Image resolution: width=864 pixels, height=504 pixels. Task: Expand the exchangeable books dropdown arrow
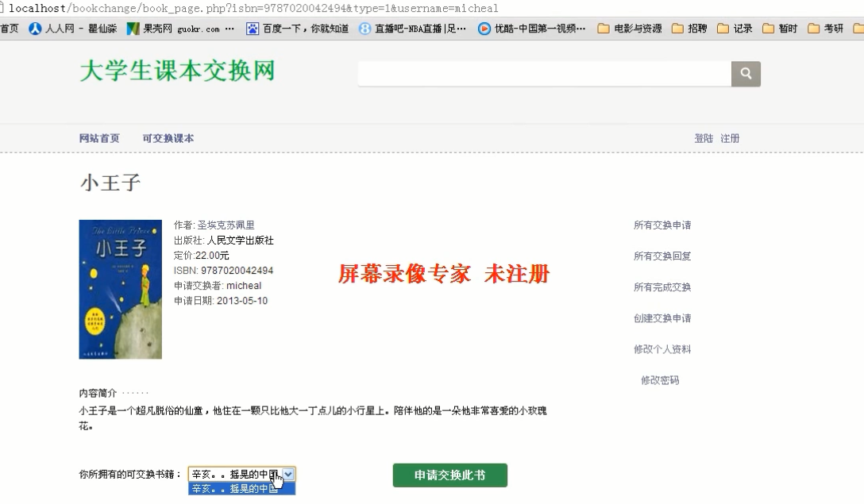pos(289,474)
